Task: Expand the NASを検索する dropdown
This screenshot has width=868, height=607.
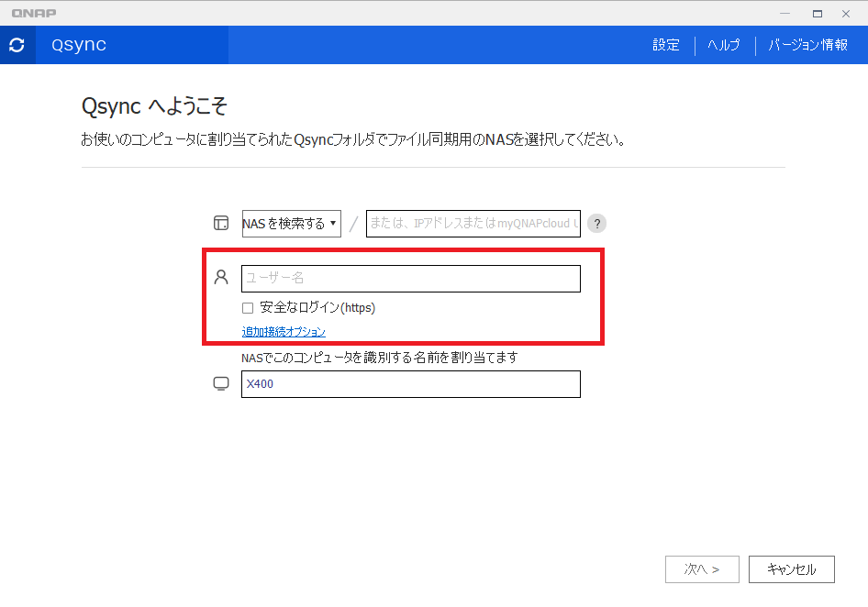Action: pyautogui.click(x=291, y=224)
